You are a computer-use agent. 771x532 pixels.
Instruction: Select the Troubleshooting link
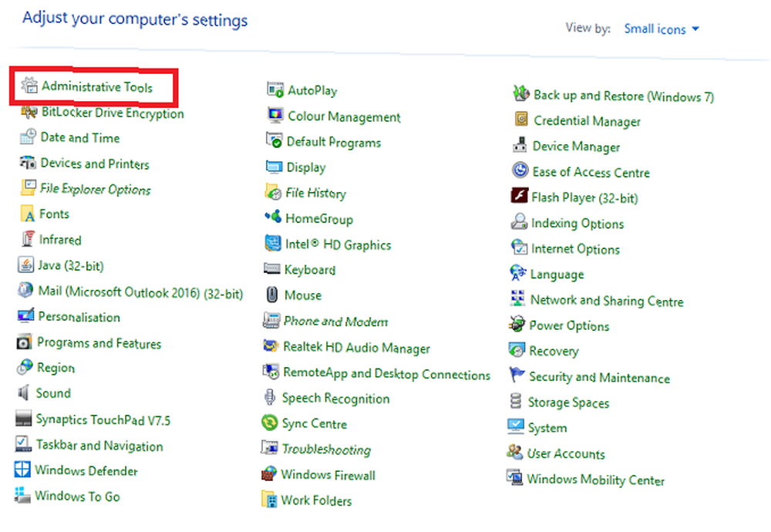point(326,450)
